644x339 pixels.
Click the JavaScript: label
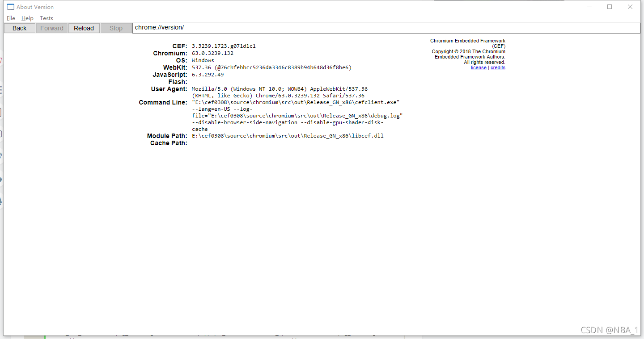[170, 75]
